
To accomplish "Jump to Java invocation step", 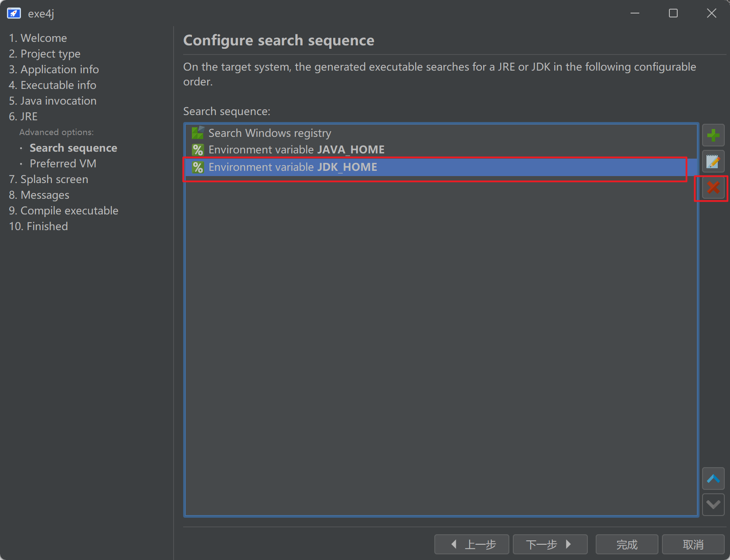I will click(52, 101).
